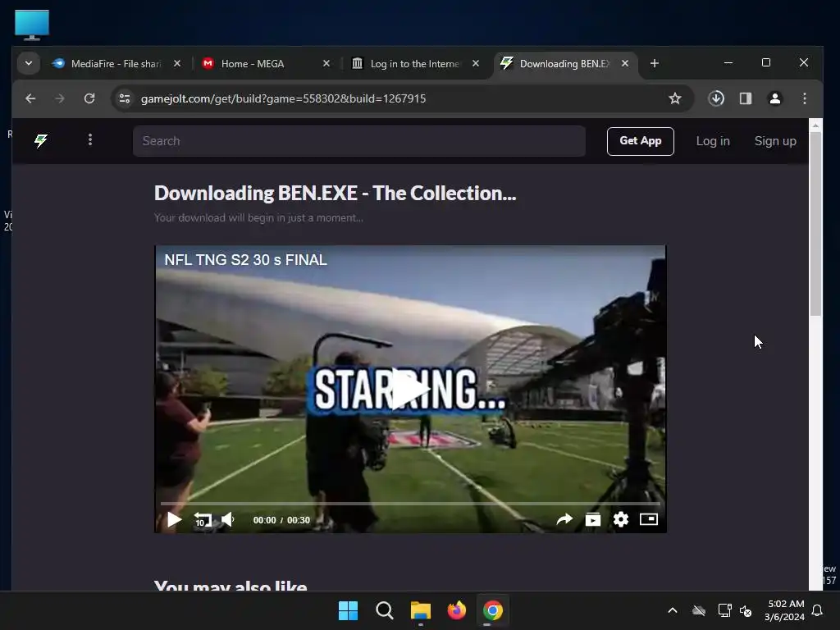Seek on the video progress bar

[410, 504]
